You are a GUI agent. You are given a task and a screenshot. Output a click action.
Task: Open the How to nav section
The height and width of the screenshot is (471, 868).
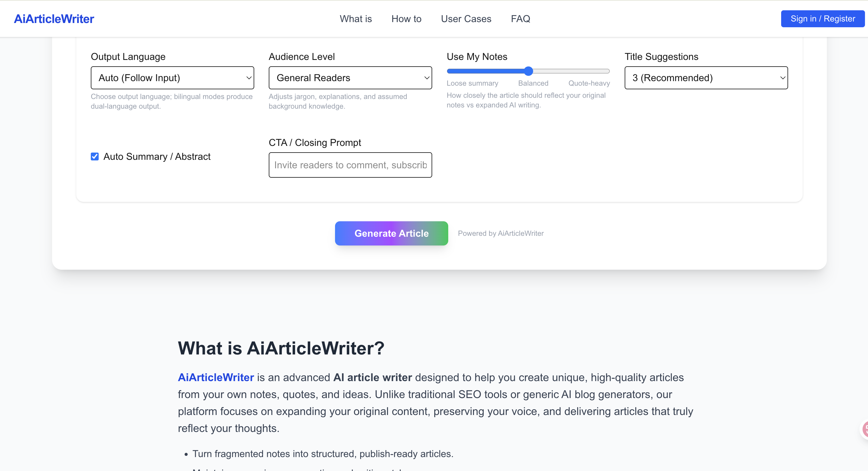[406, 19]
